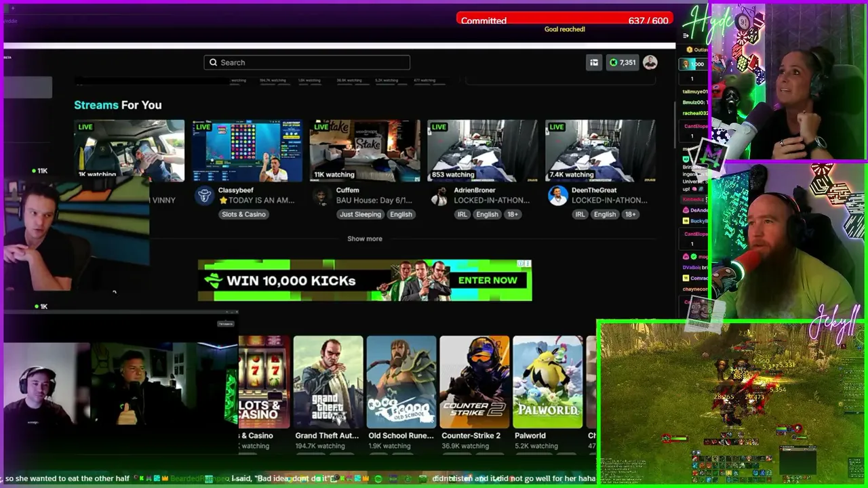Open the Old School RuneScape category cover

point(401,382)
